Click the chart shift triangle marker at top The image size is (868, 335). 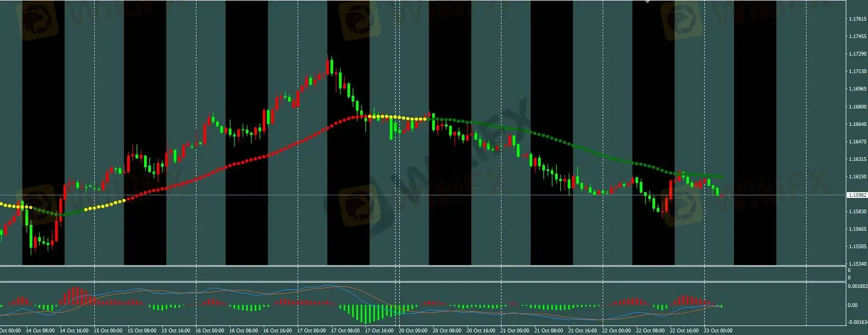647,2
